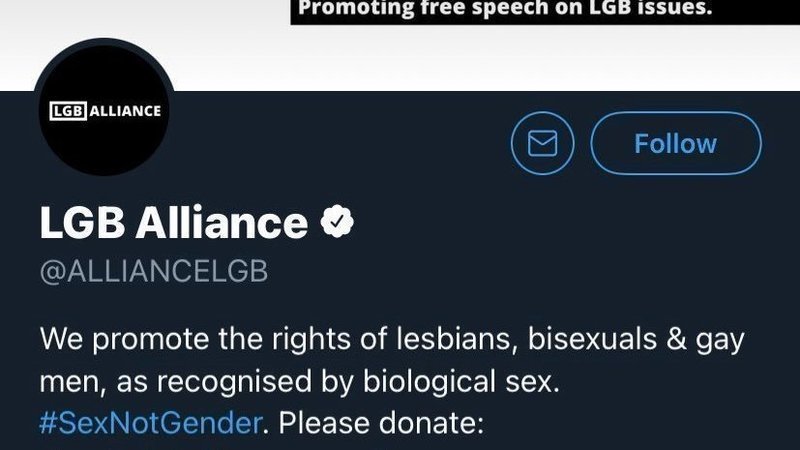Click the LGB Alliance display name

(174, 222)
